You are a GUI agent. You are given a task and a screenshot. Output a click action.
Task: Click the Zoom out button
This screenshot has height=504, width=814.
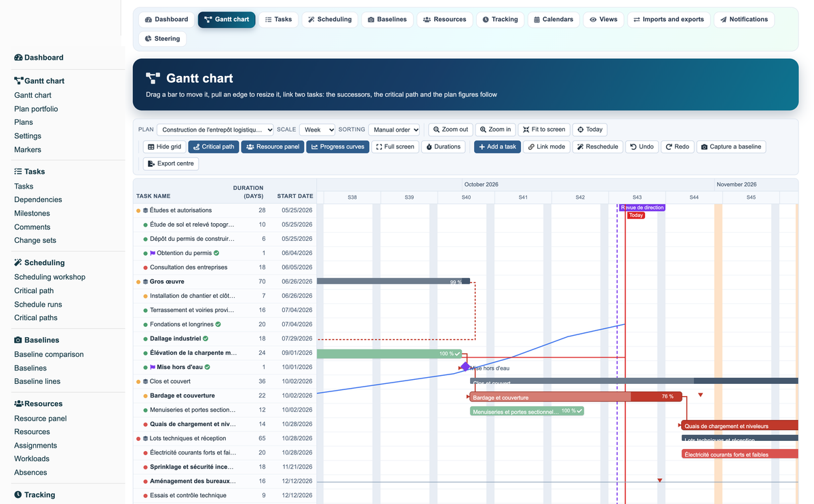coord(450,130)
